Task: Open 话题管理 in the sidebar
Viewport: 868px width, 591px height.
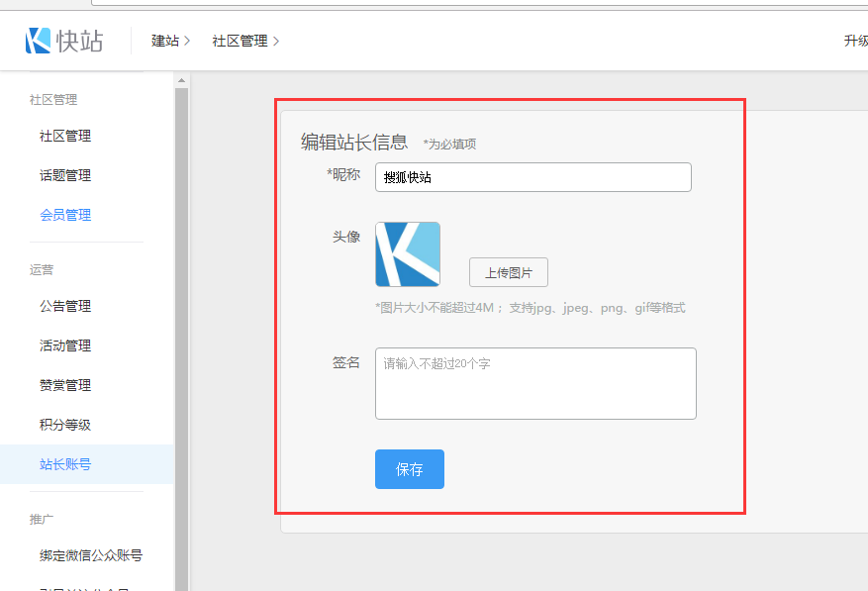Action: point(65,175)
